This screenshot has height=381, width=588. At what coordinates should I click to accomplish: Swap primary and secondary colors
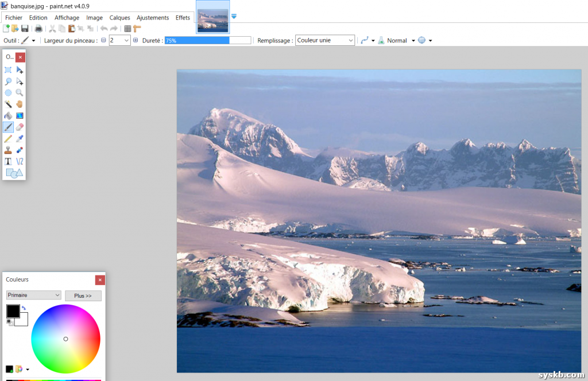click(24, 308)
